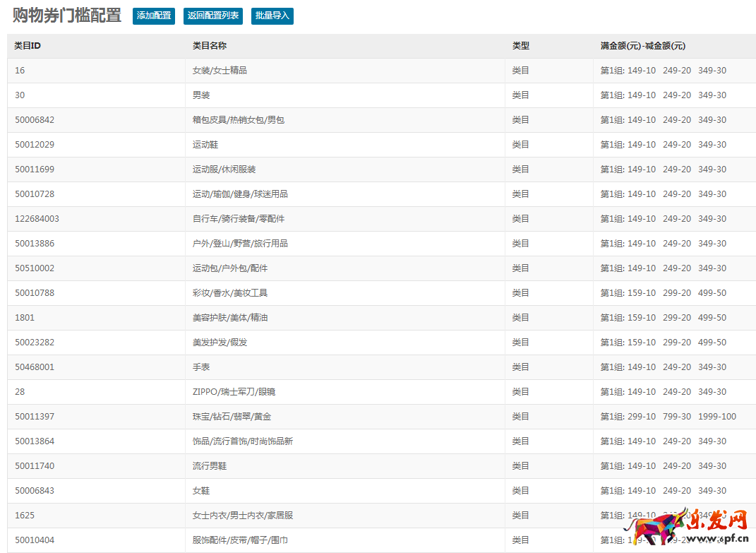Click the 彩妆/香水/美妆工具 category name

pos(230,293)
